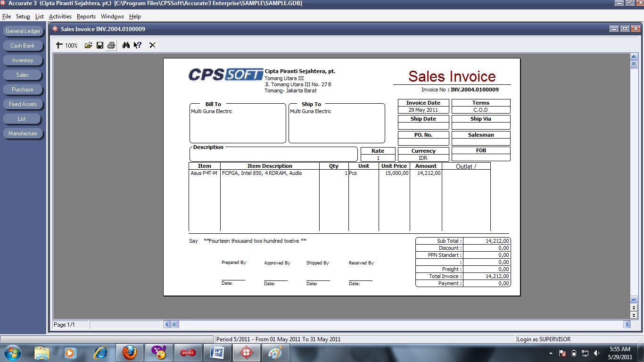Open a report file with folder icon

pyautogui.click(x=88, y=45)
